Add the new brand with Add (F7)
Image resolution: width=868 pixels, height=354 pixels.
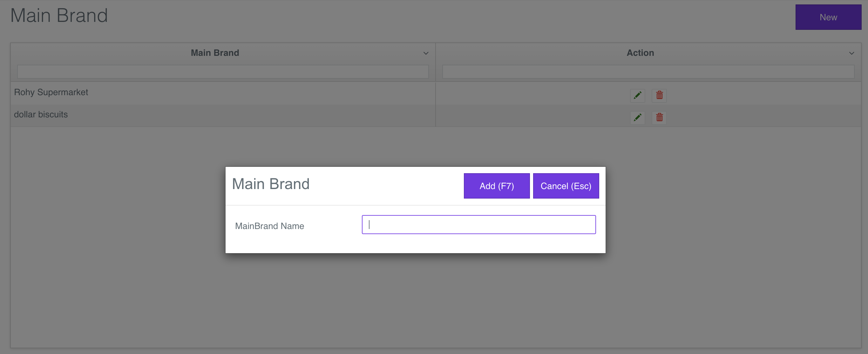496,186
